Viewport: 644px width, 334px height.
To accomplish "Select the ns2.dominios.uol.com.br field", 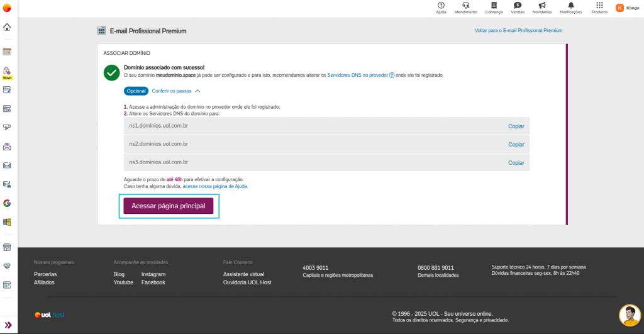I will click(x=326, y=144).
